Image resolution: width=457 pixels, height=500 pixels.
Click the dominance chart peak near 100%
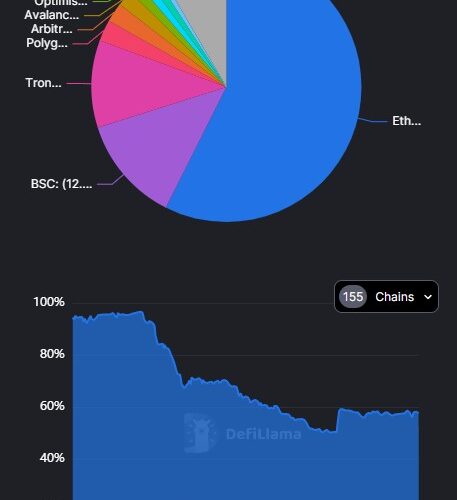(x=140, y=312)
